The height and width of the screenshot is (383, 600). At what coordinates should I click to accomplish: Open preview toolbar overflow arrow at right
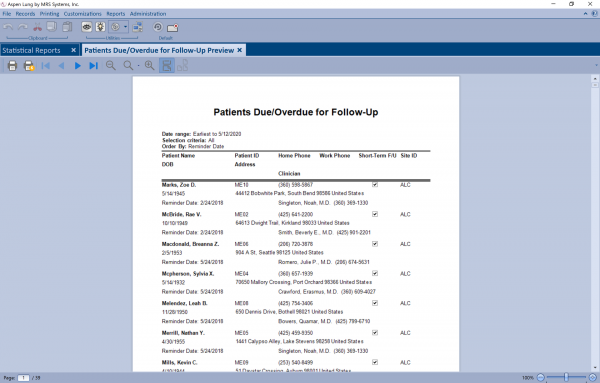click(x=596, y=66)
